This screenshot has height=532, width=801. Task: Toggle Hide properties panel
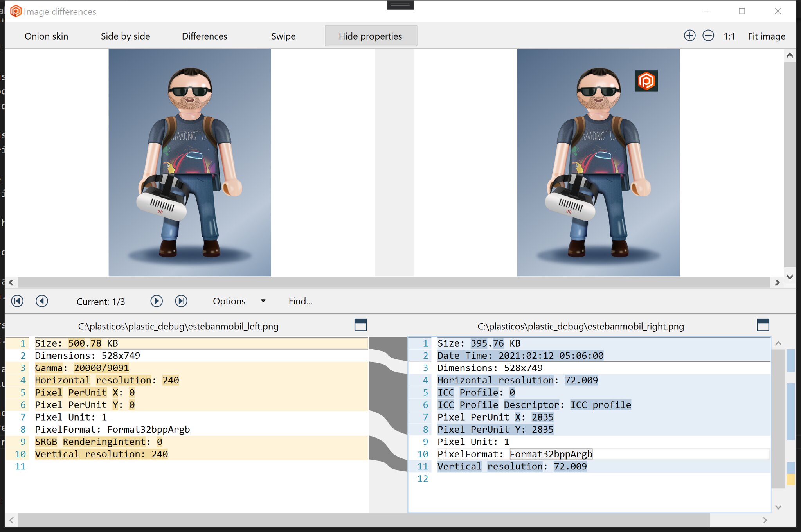click(x=370, y=36)
